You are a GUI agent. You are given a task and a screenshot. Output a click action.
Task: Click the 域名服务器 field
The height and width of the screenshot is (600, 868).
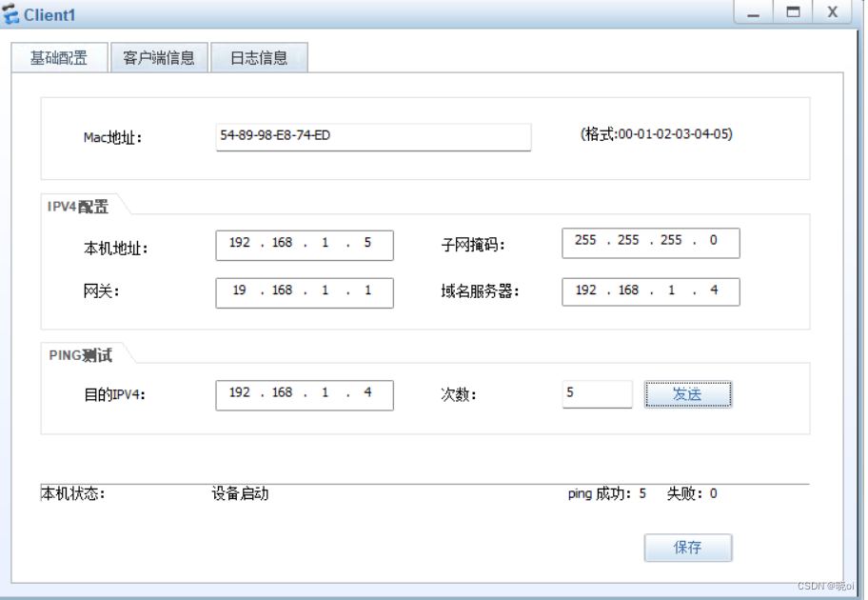click(650, 292)
